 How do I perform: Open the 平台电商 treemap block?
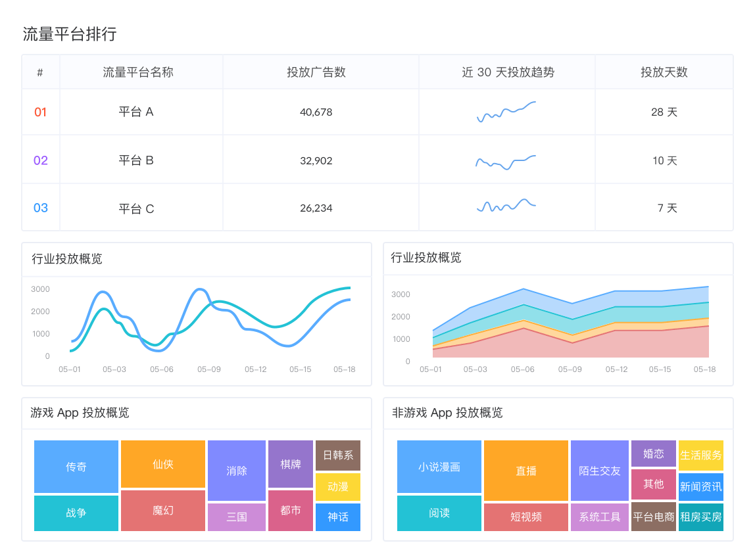click(654, 517)
